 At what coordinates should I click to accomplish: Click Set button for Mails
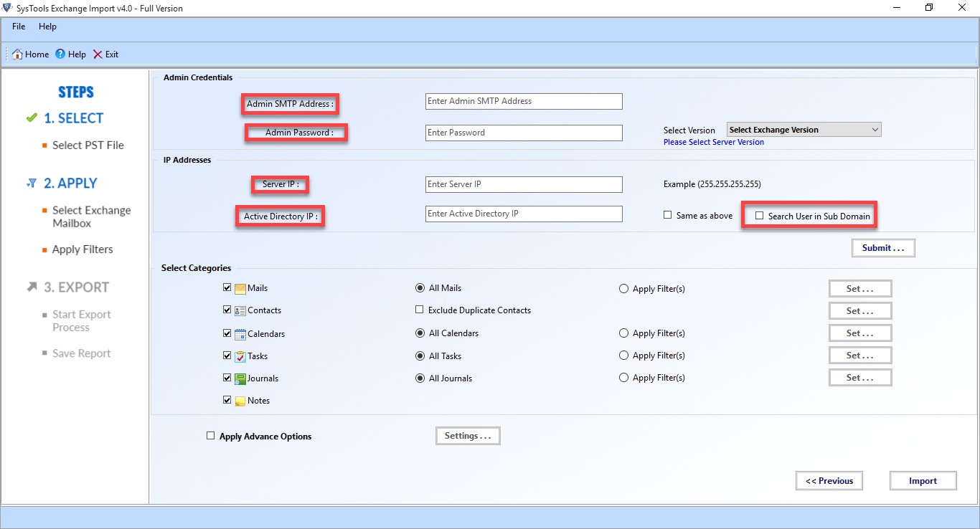[x=860, y=289]
